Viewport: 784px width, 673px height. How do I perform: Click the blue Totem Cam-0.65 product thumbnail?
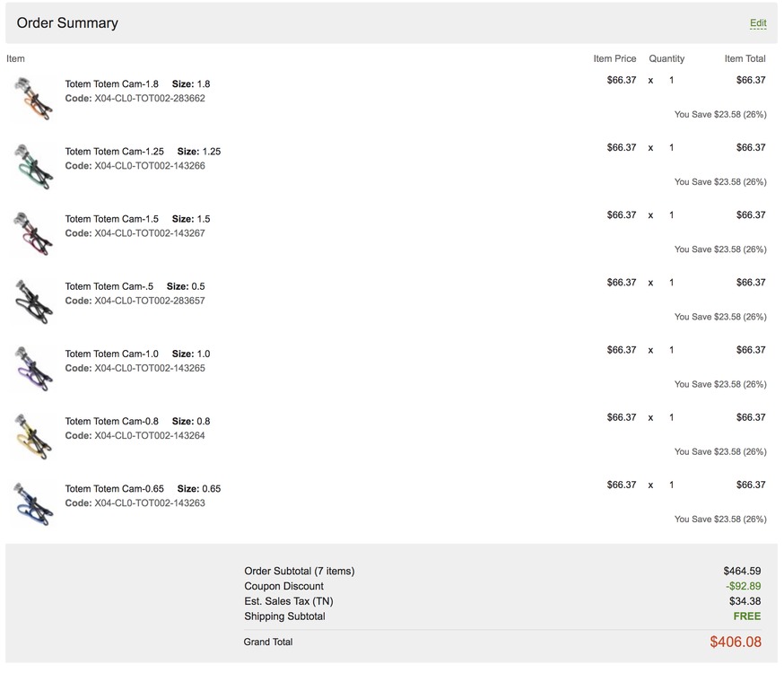click(33, 503)
